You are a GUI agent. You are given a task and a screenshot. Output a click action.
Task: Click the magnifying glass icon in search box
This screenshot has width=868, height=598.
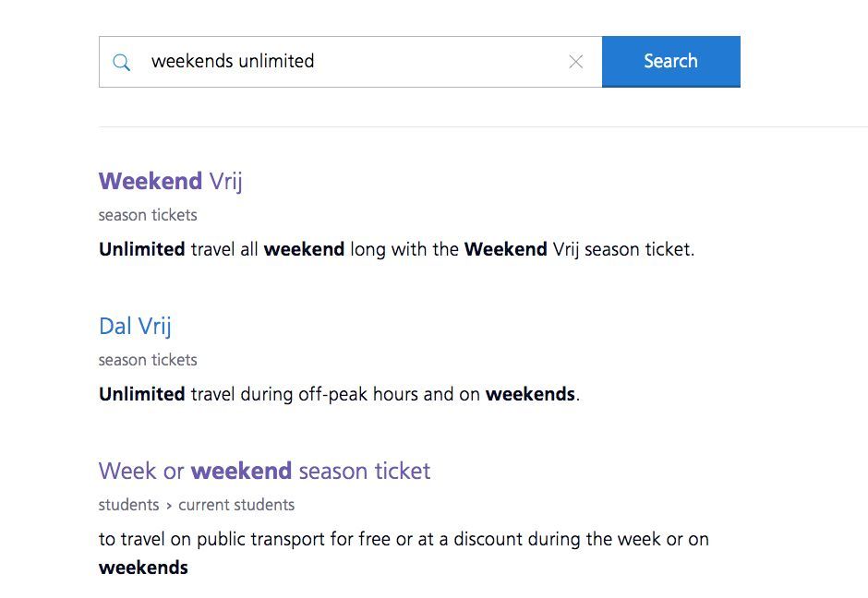[121, 62]
